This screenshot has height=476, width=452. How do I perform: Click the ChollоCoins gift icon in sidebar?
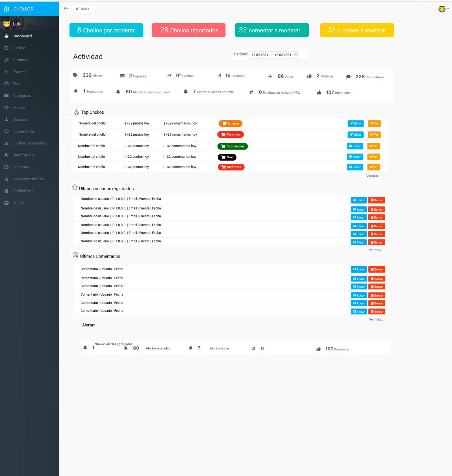pyautogui.click(x=6, y=191)
